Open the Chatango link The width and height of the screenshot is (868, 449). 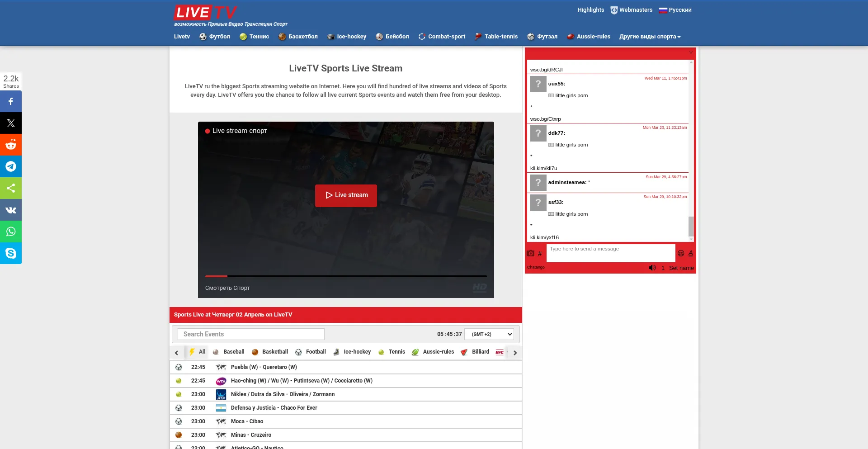536,267
